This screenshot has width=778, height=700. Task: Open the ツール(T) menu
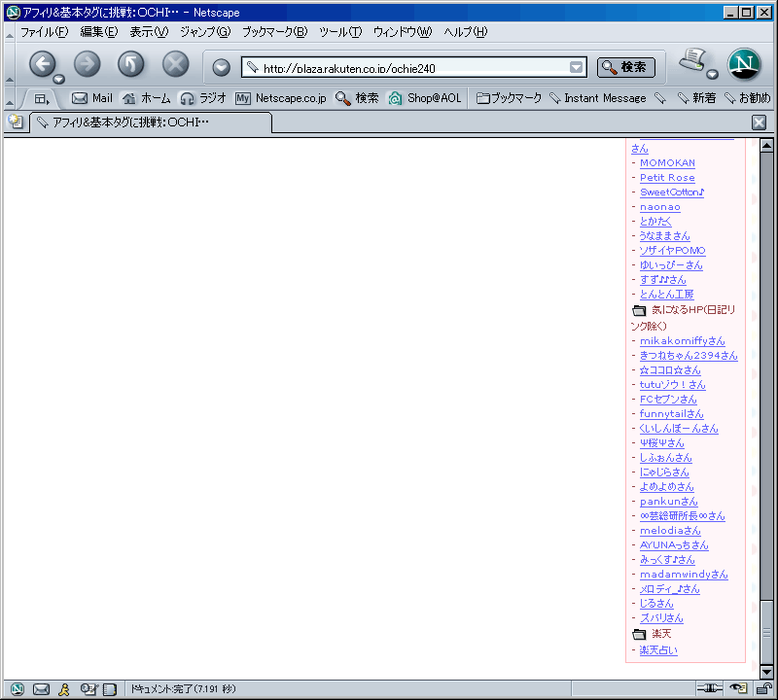coord(340,32)
